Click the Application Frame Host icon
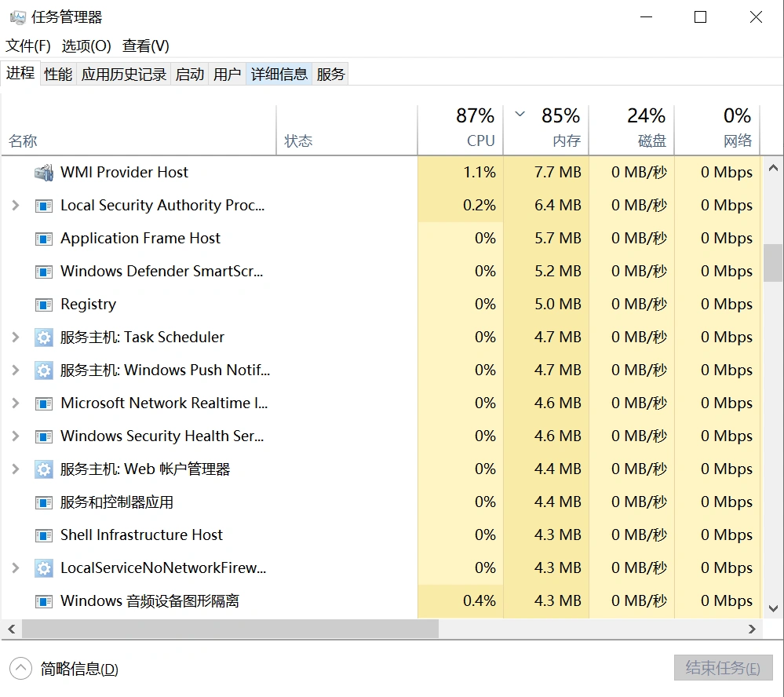The width and height of the screenshot is (784, 697). [42, 238]
